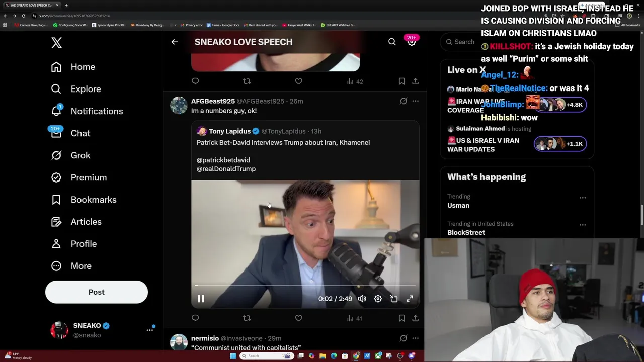Open a new browser tab
The height and width of the screenshot is (362, 644).
[66, 5]
